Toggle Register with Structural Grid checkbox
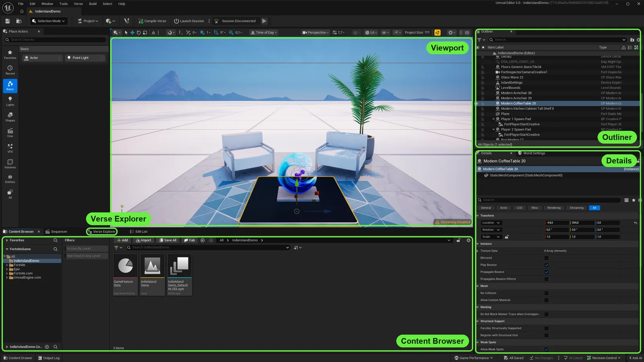The width and height of the screenshot is (644, 362). click(x=546, y=335)
